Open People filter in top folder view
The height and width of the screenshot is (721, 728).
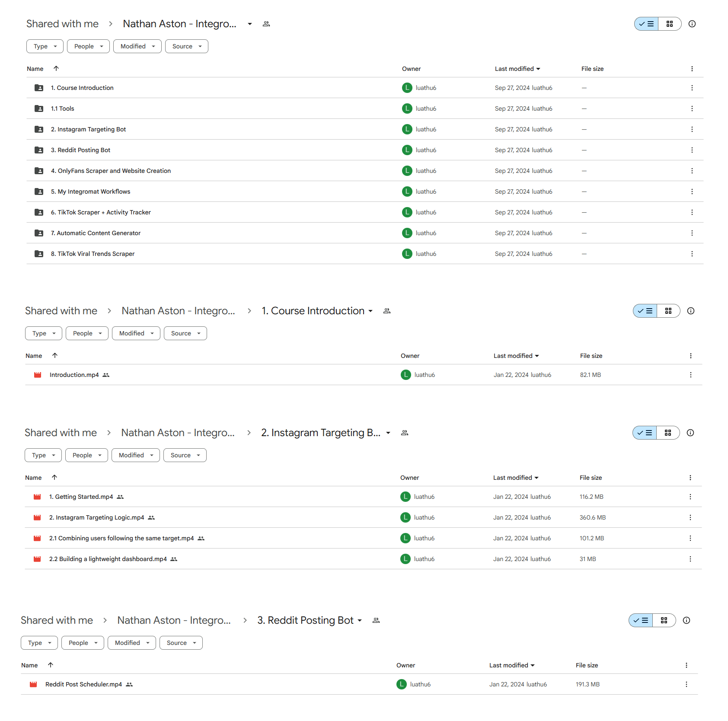click(88, 46)
